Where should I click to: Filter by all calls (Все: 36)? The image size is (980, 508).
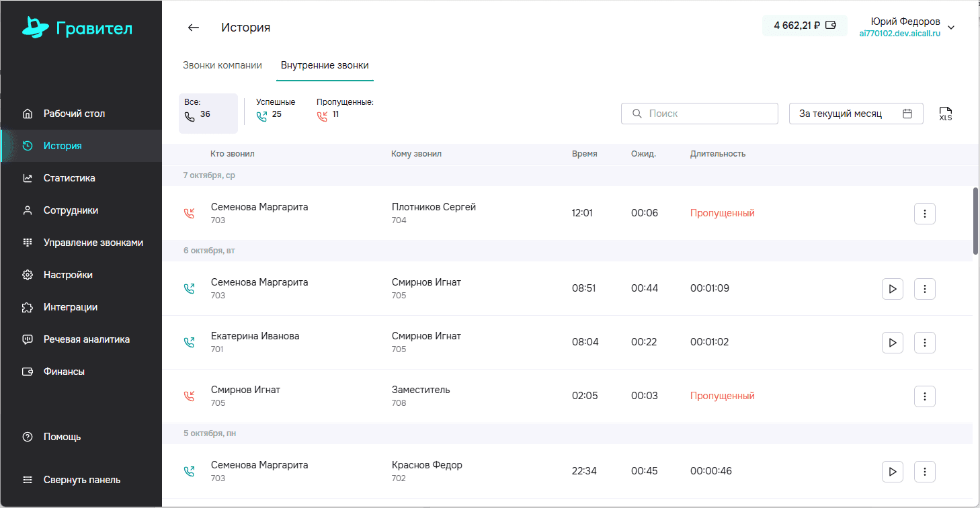pos(208,114)
